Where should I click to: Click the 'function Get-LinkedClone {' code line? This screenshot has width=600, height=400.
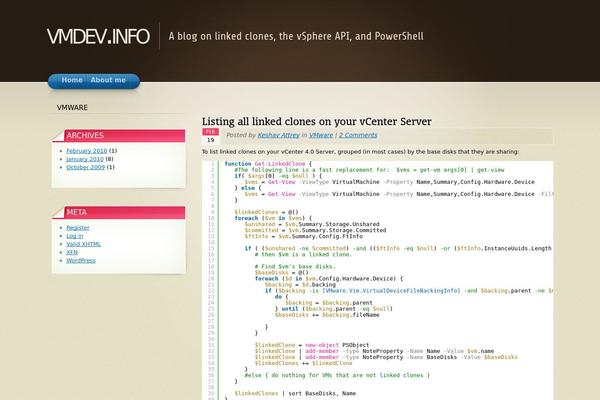pyautogui.click(x=268, y=164)
